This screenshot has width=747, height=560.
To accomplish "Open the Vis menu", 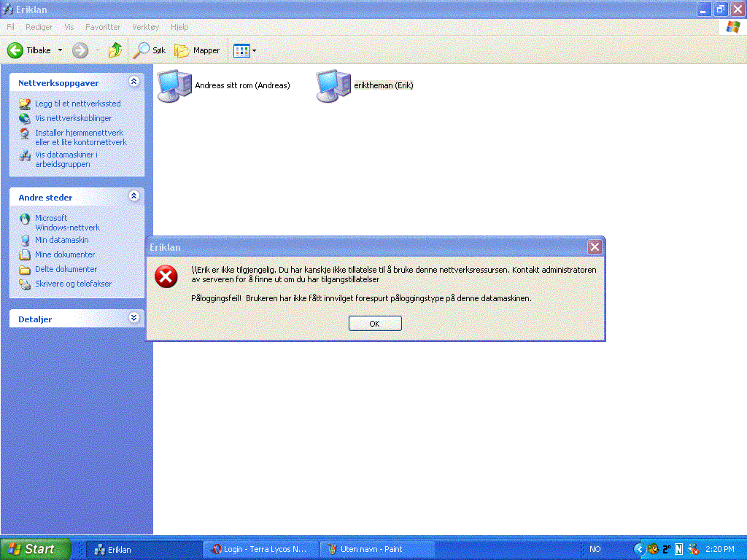I will pos(69,27).
